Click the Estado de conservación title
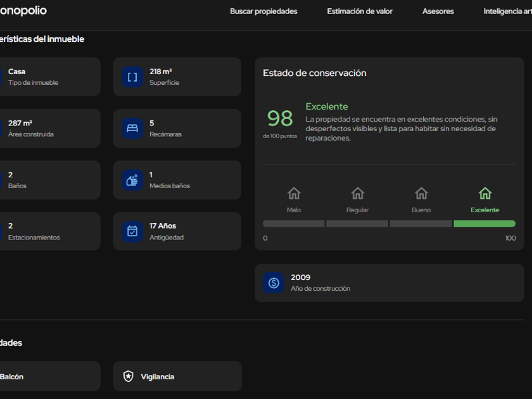Screen dimensions: 532x399 [315, 73]
